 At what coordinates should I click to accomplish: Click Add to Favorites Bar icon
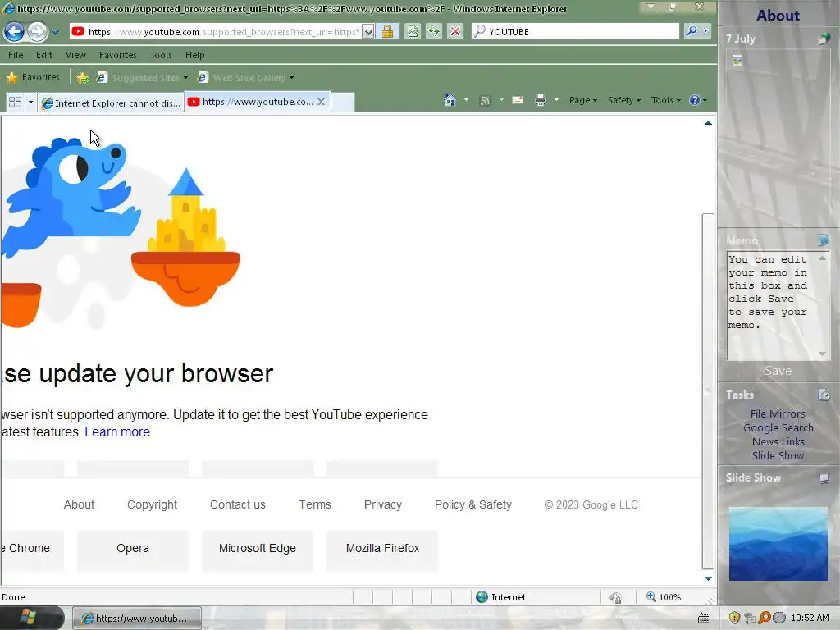click(x=83, y=78)
